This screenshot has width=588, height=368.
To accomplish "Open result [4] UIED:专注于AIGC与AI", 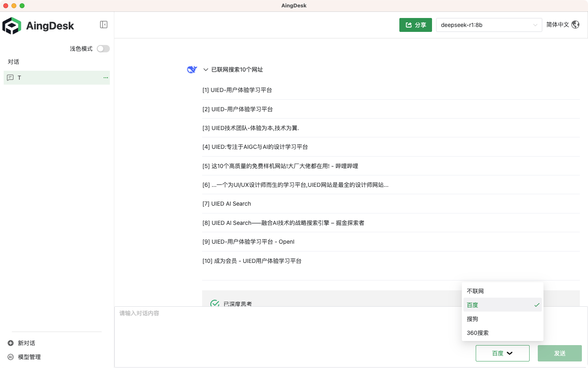I will (x=255, y=147).
